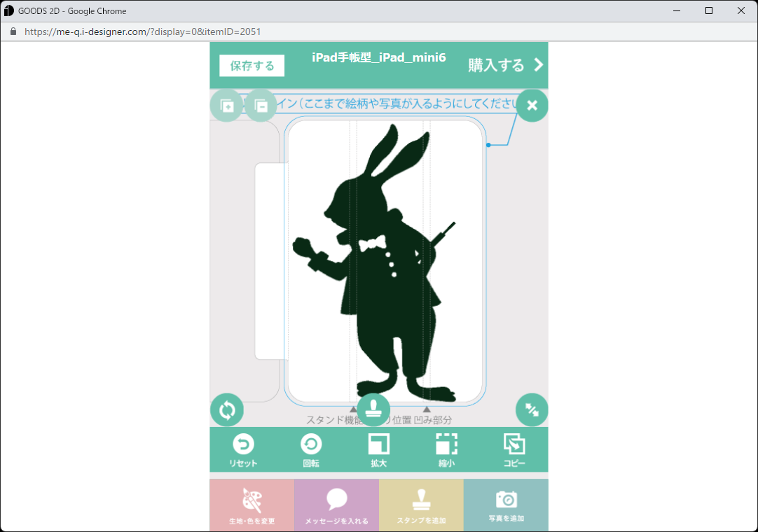Viewport: 758px width, 532px height.
Task: Click the iPad手帳型_iPad_mini6 product title
Action: click(x=378, y=57)
